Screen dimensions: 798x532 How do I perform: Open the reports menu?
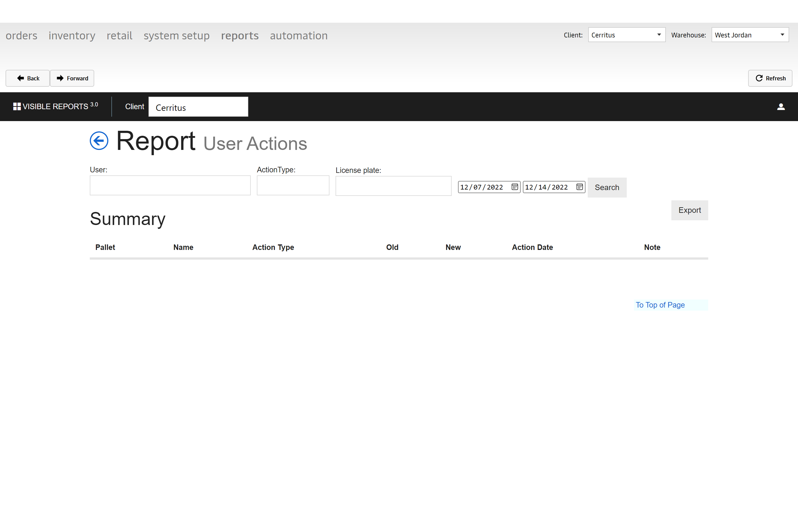(240, 36)
